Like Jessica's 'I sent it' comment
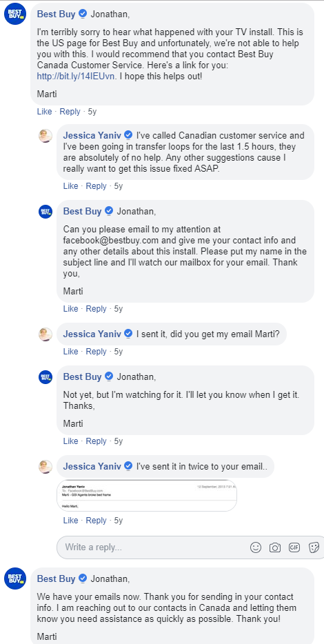This screenshot has height=644, width=324. [70, 352]
